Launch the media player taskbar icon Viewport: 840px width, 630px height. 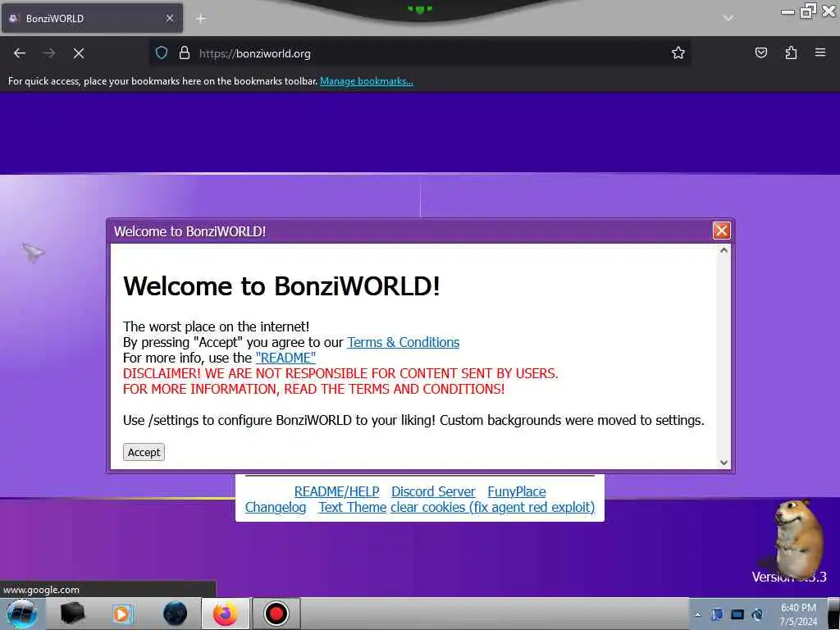click(122, 614)
